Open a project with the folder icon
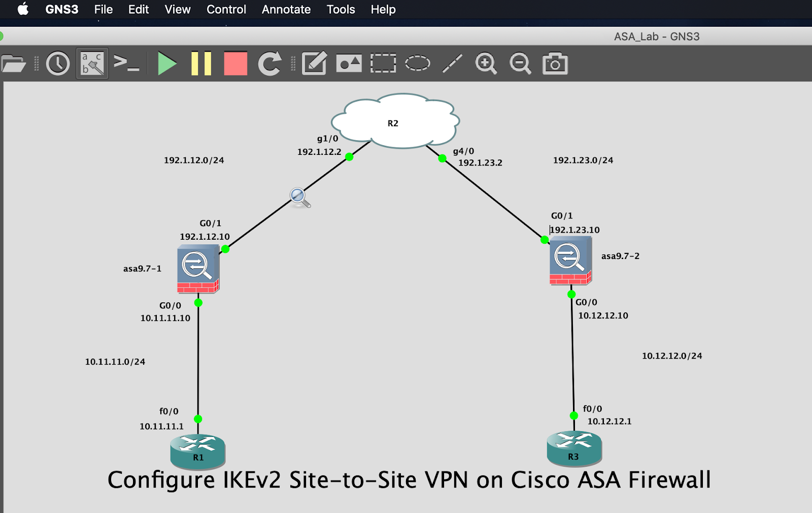 [15, 63]
